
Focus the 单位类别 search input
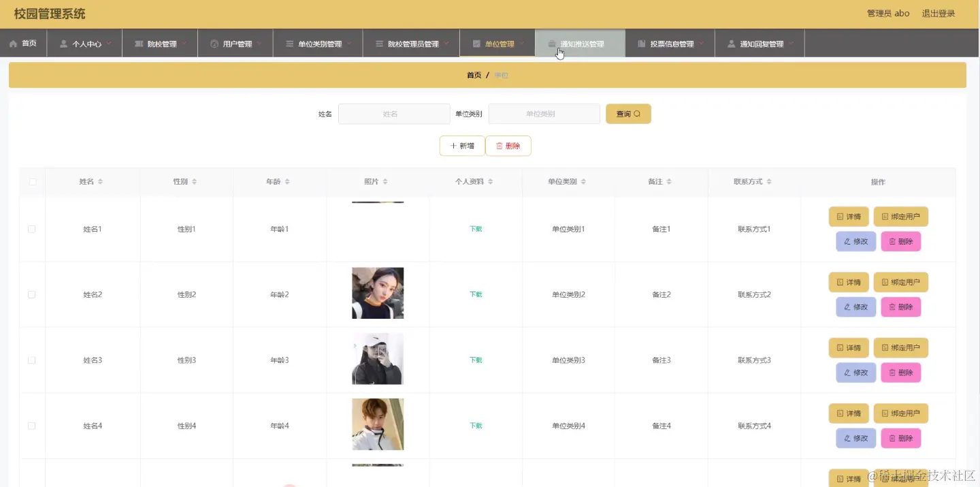tap(544, 114)
